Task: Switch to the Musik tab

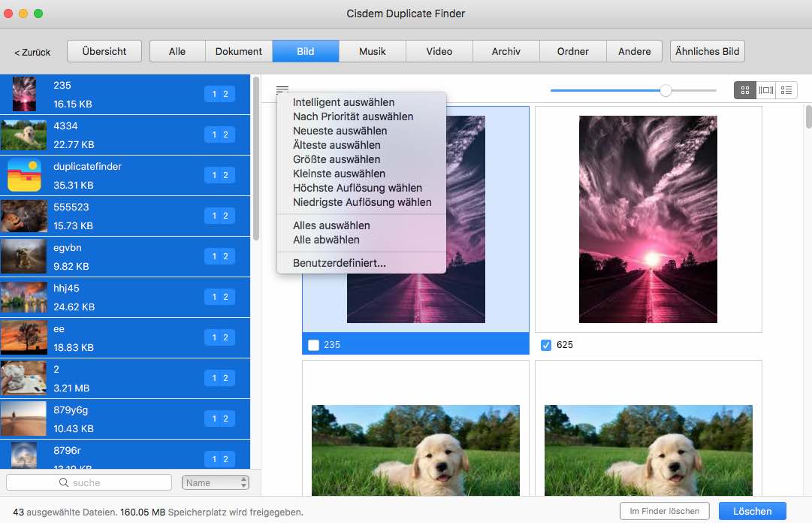Action: (373, 51)
